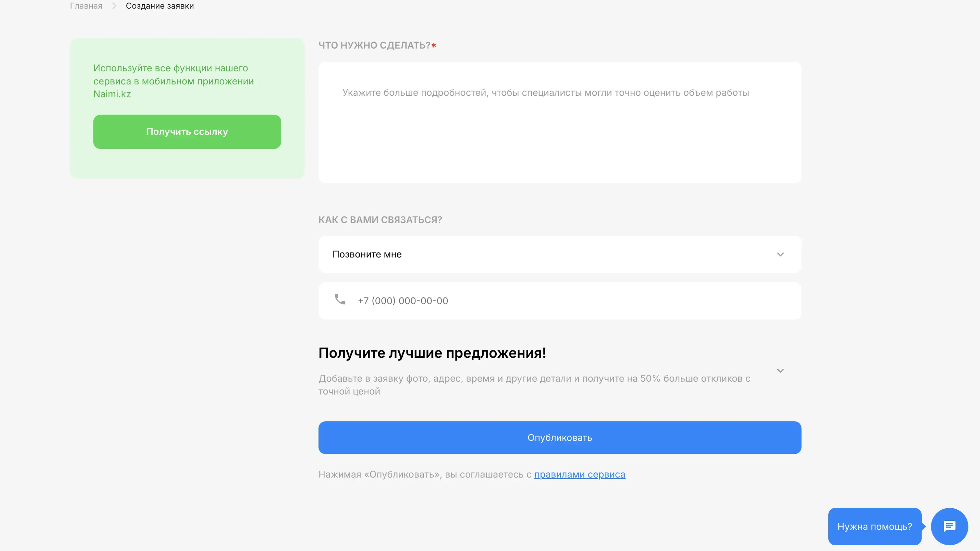Open the chat support icon button

tap(949, 526)
